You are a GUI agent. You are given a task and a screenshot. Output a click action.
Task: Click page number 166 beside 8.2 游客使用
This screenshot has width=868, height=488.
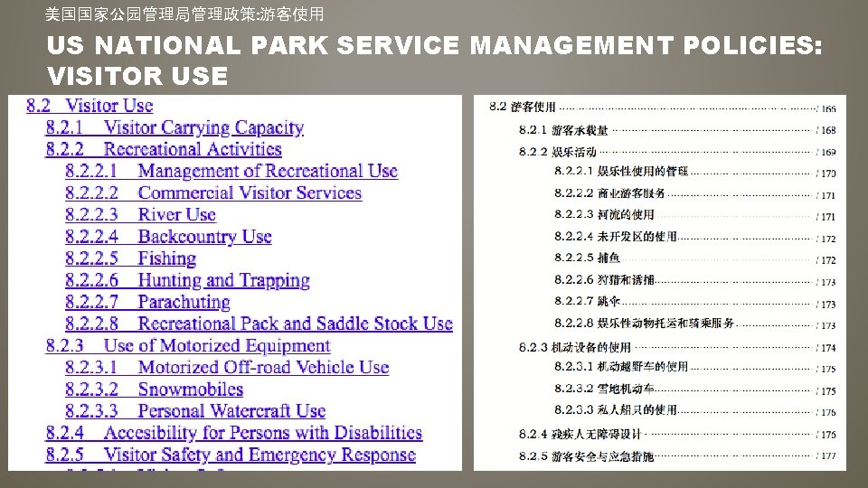point(829,109)
